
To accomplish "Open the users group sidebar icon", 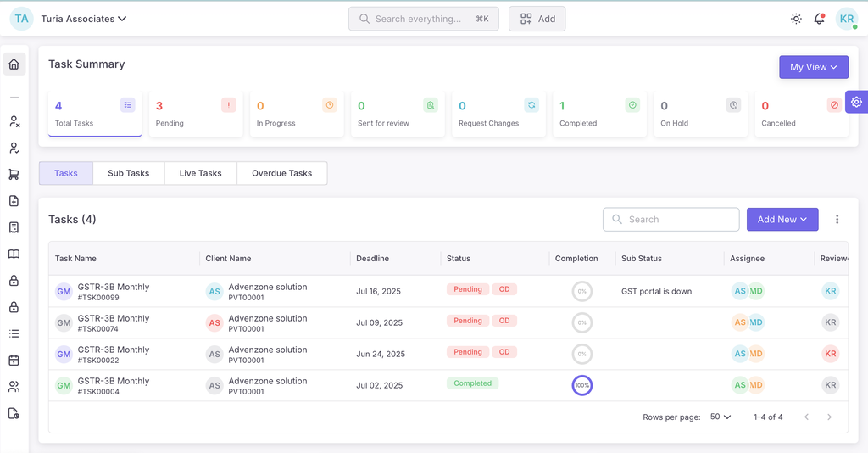I will pos(14,387).
